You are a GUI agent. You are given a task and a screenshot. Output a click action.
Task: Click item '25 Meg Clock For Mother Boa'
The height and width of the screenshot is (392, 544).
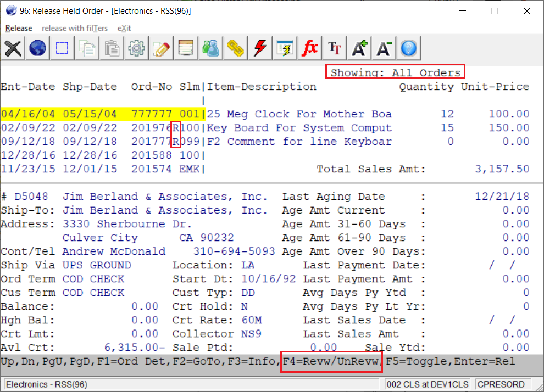[x=299, y=114]
